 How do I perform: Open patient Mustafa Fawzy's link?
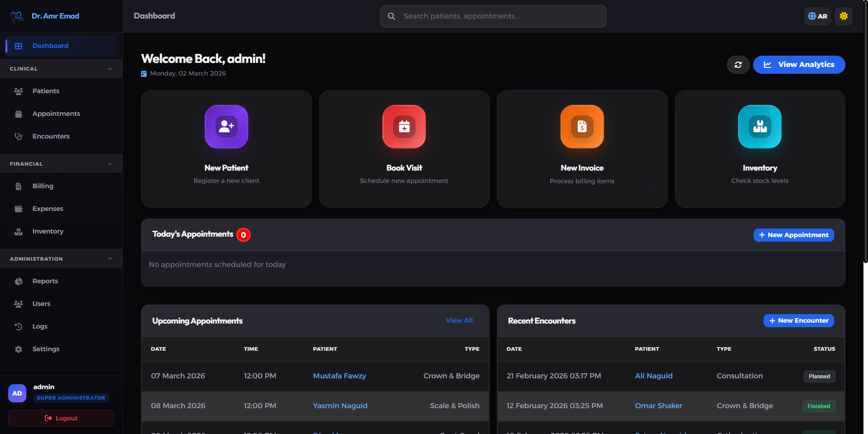click(x=340, y=376)
